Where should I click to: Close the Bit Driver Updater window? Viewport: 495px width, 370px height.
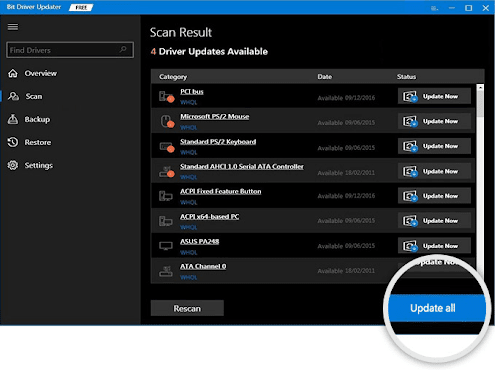486,8
